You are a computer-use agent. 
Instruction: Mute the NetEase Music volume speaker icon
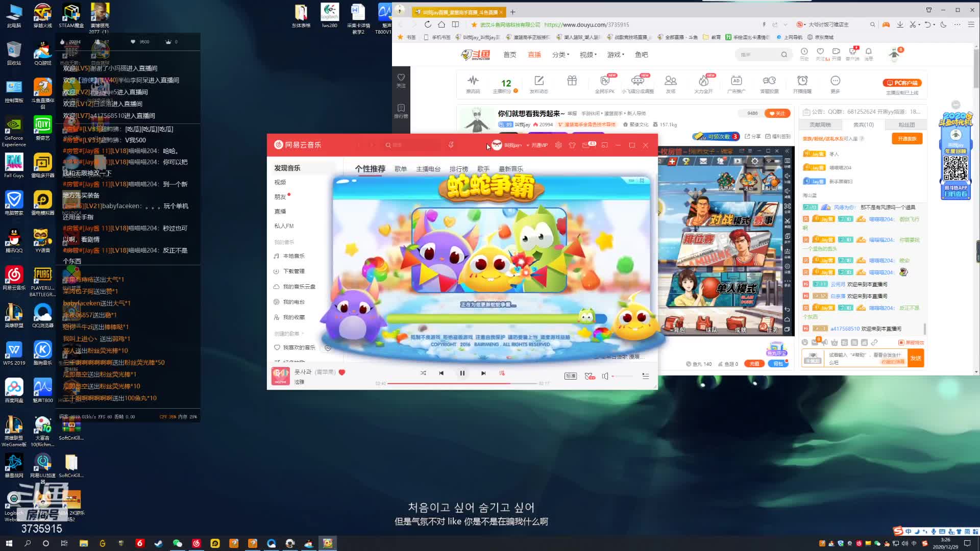pos(605,376)
